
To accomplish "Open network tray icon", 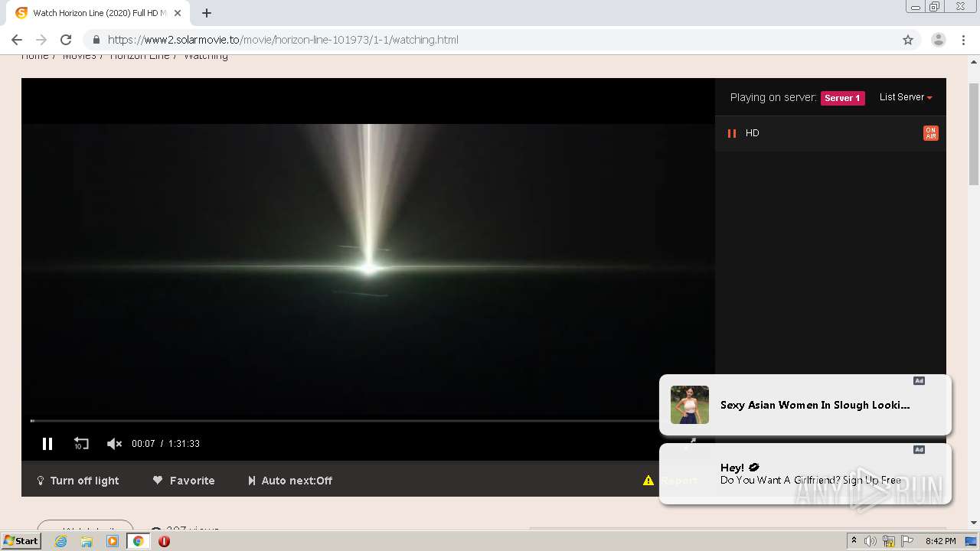I will (x=889, y=541).
